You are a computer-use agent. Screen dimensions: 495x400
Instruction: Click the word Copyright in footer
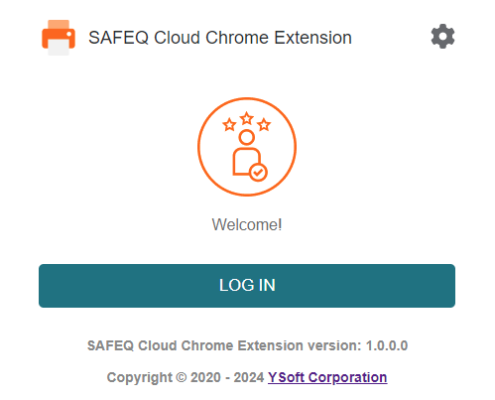click(140, 378)
